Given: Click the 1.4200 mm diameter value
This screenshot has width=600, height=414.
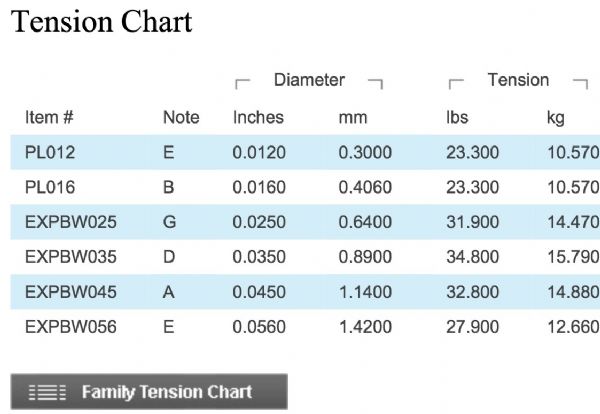Looking at the screenshot, I should [365, 327].
